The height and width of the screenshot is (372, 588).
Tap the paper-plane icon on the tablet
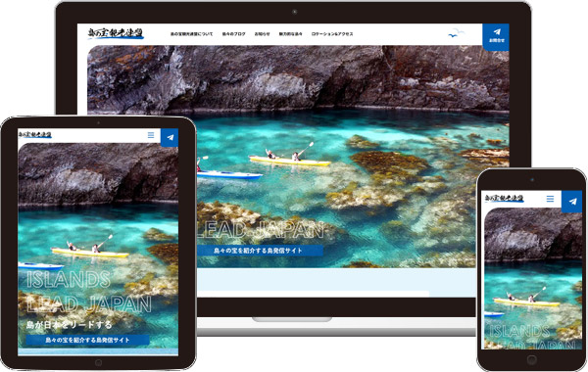pos(170,137)
